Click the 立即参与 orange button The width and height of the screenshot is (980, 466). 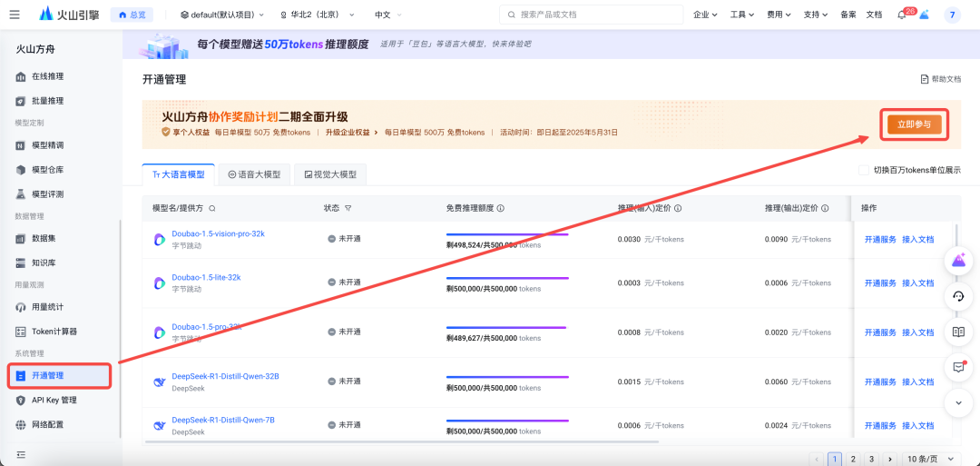914,124
